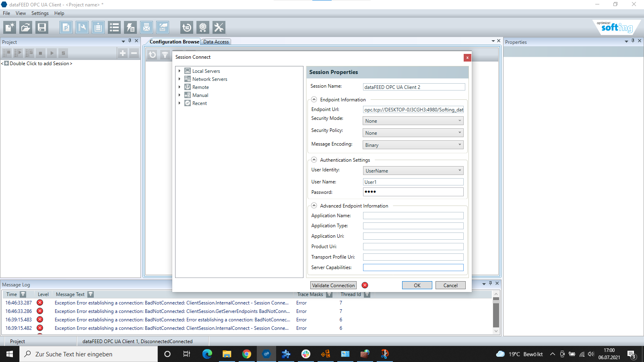Expand the Recent tree node

(180, 103)
